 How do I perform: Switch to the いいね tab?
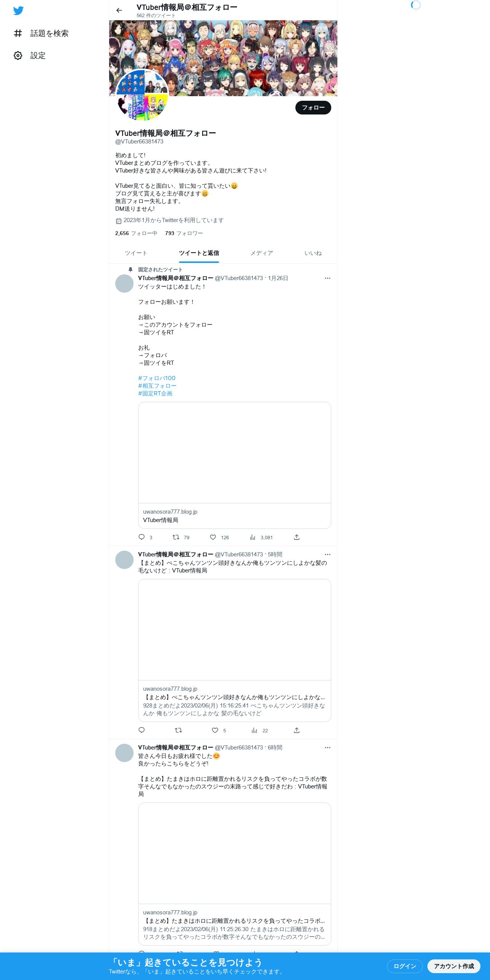[313, 253]
